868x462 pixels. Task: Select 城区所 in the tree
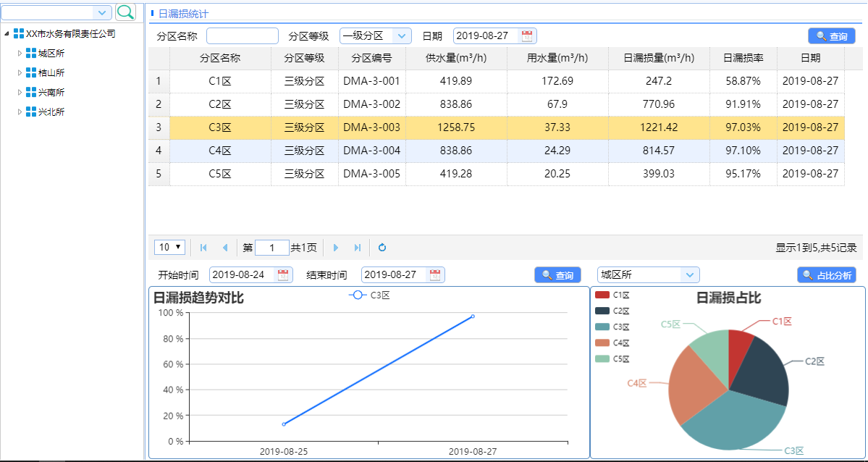pos(51,53)
